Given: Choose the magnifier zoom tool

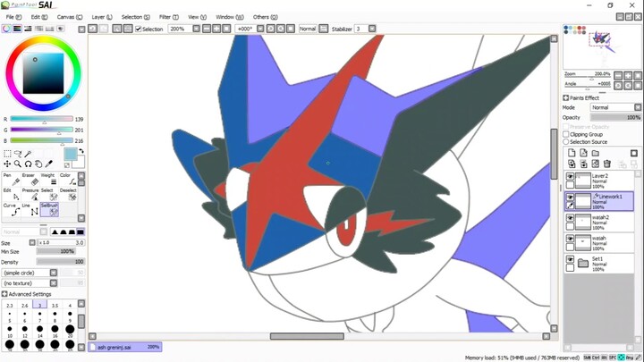Looking at the screenshot, I should pos(18,164).
